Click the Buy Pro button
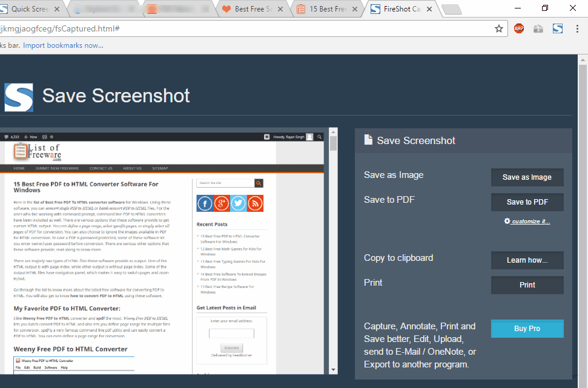Image resolution: width=588 pixels, height=388 pixels. pyautogui.click(x=527, y=329)
